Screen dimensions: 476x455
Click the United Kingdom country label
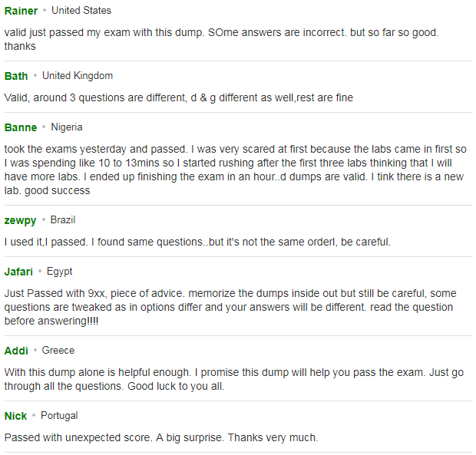tap(78, 75)
